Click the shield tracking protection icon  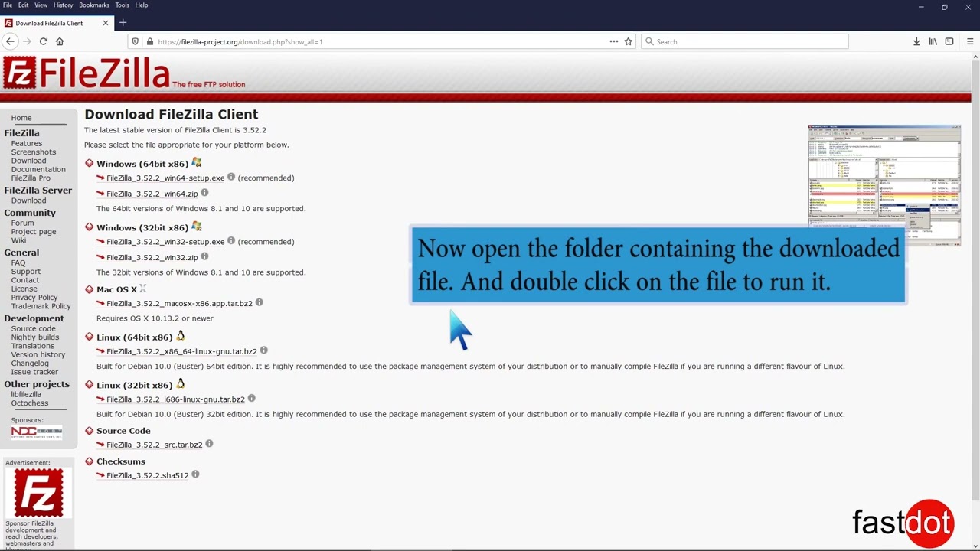[135, 41]
